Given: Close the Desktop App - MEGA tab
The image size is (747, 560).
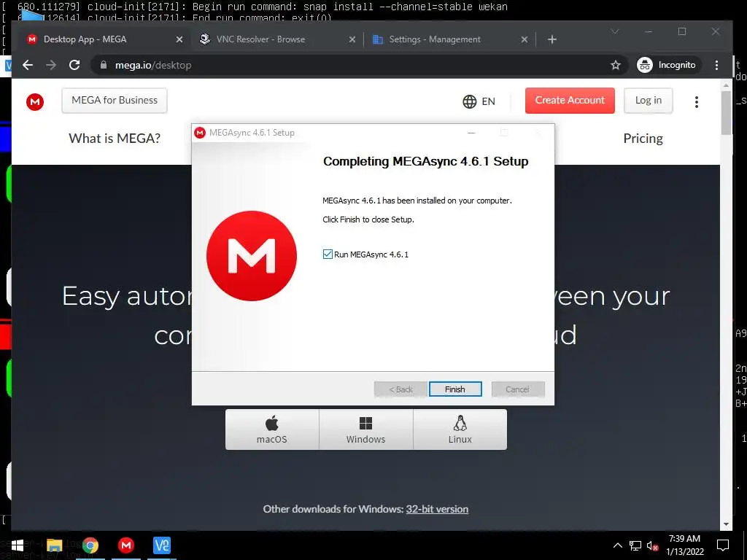Looking at the screenshot, I should coord(179,39).
